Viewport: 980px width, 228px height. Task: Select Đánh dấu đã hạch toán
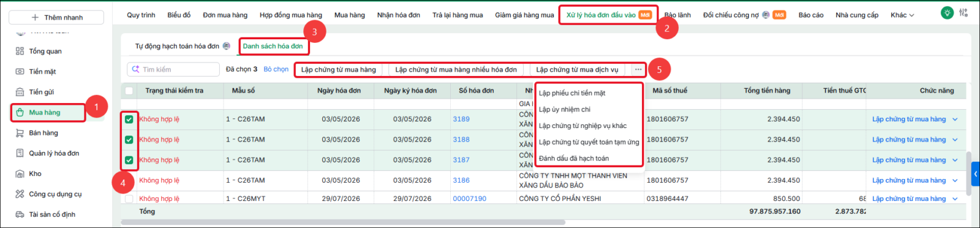[x=574, y=158]
